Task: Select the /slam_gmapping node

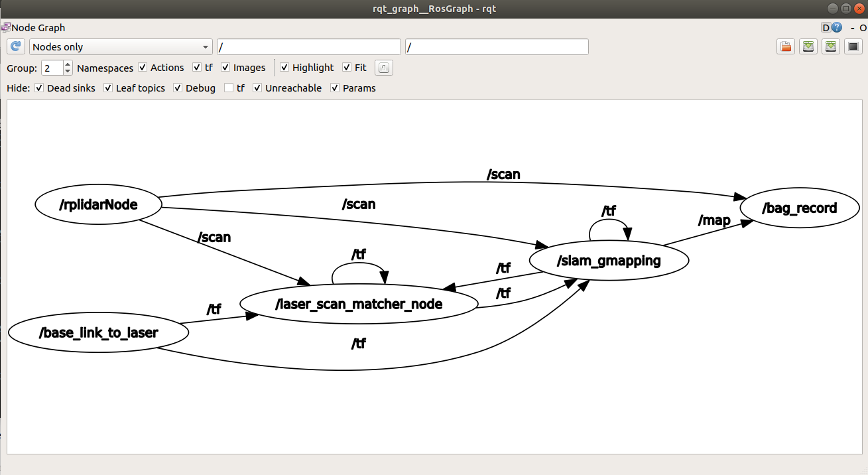Action: [x=609, y=260]
